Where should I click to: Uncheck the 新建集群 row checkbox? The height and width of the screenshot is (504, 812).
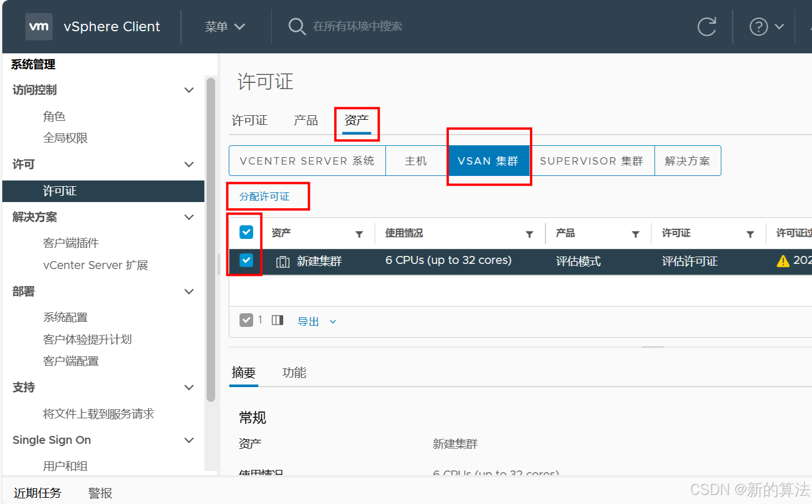click(x=246, y=260)
